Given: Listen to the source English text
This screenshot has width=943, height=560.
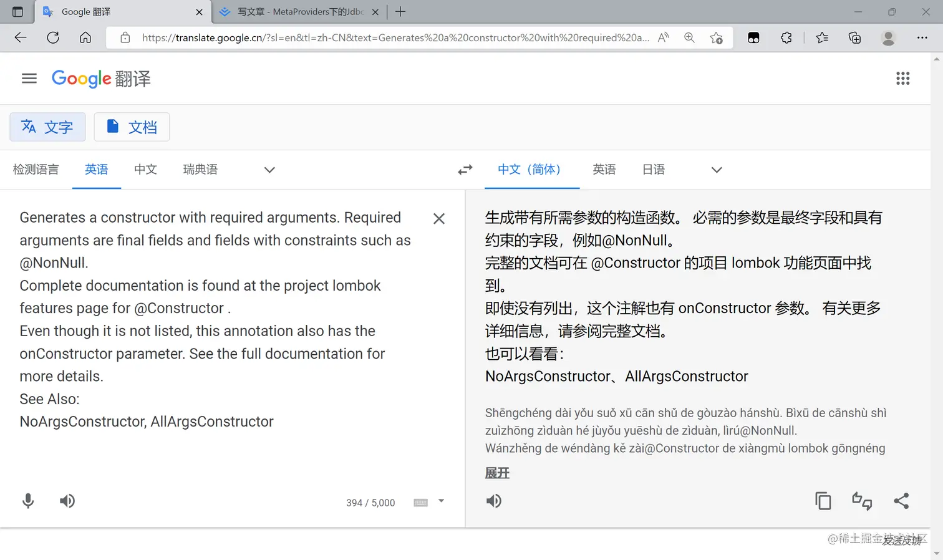Looking at the screenshot, I should [67, 501].
